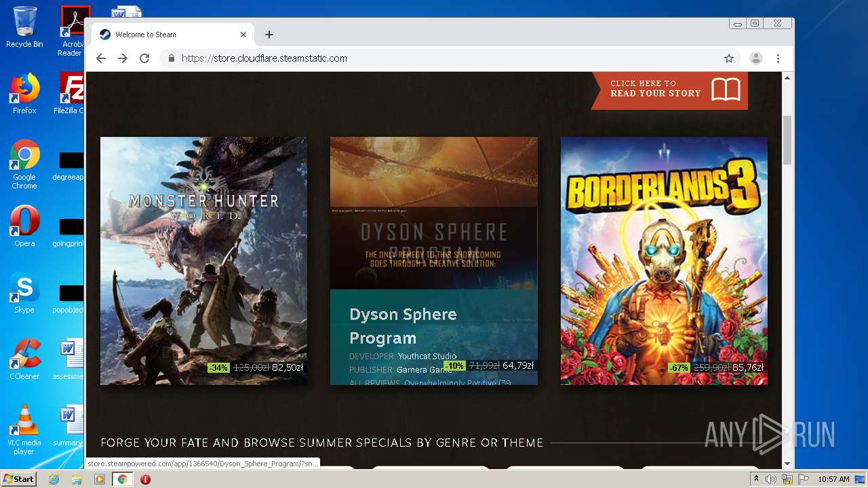Image resolution: width=868 pixels, height=488 pixels.
Task: Open the Dyson Sphere Program card
Action: [434, 261]
